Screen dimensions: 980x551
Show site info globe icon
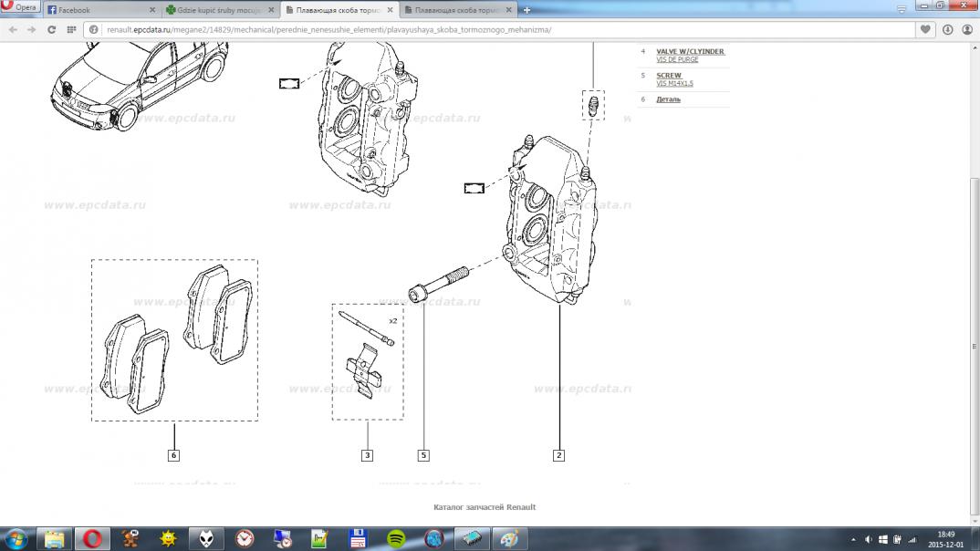94,29
